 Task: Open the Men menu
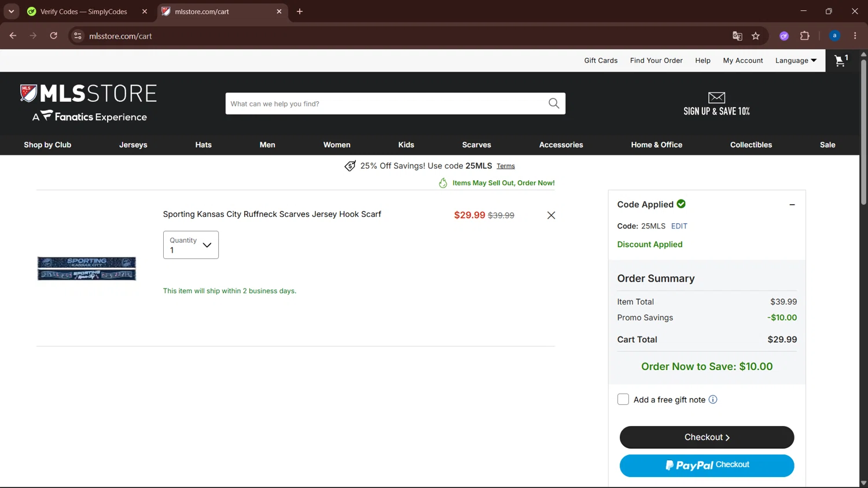coord(267,145)
